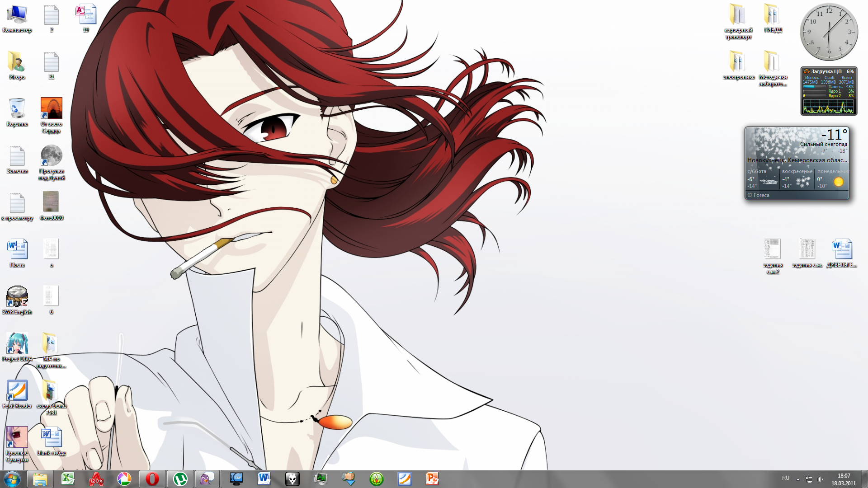Open the схема белаз 7551 folder
The height and width of the screenshot is (488, 868).
click(x=52, y=397)
